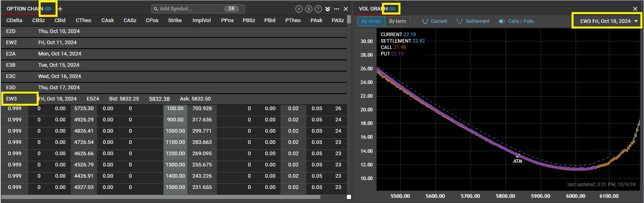644x203 pixels.
Task: Click the ImplVol column header
Action: coord(201,21)
